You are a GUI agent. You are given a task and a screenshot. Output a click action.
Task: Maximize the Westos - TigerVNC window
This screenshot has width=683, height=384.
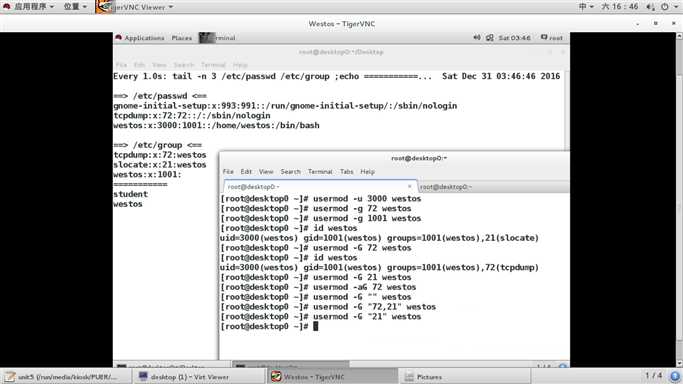(655, 24)
